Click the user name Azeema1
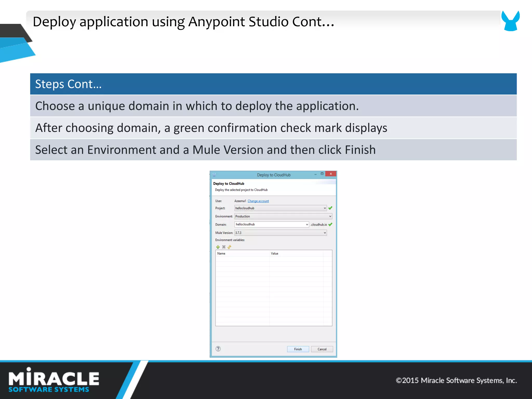This screenshot has height=399, width=532. point(240,201)
